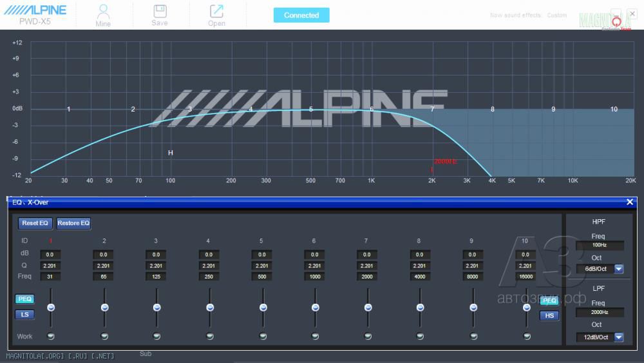Click HPF Freq 100Hz field

(x=600, y=245)
